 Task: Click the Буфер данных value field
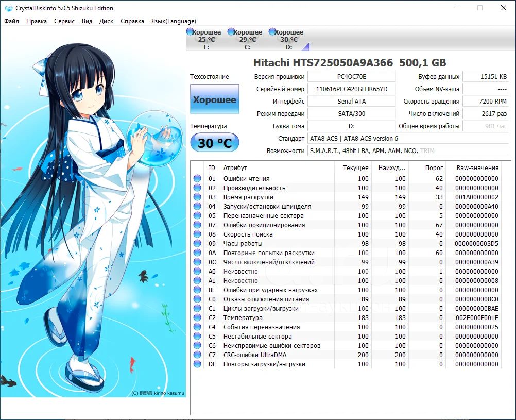coord(486,76)
